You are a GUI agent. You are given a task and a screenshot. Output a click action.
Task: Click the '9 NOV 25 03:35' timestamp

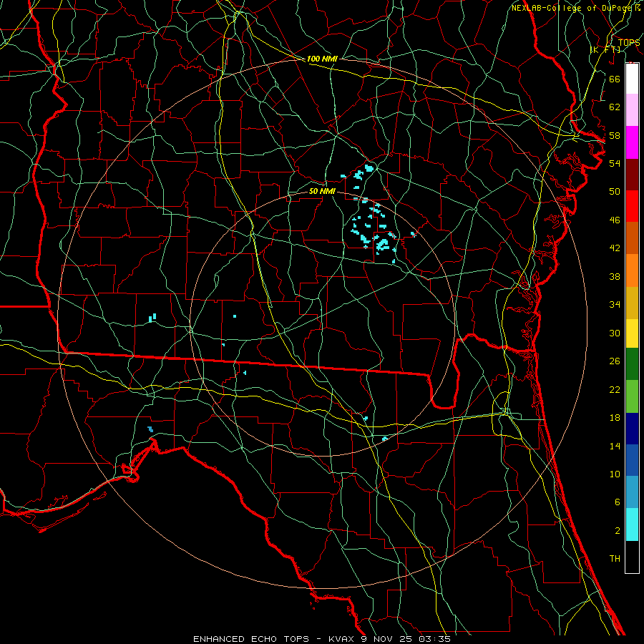pyautogui.click(x=406, y=639)
